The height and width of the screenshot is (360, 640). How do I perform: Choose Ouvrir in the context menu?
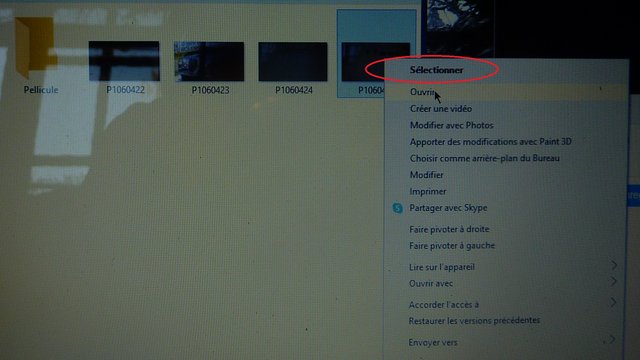pos(422,92)
